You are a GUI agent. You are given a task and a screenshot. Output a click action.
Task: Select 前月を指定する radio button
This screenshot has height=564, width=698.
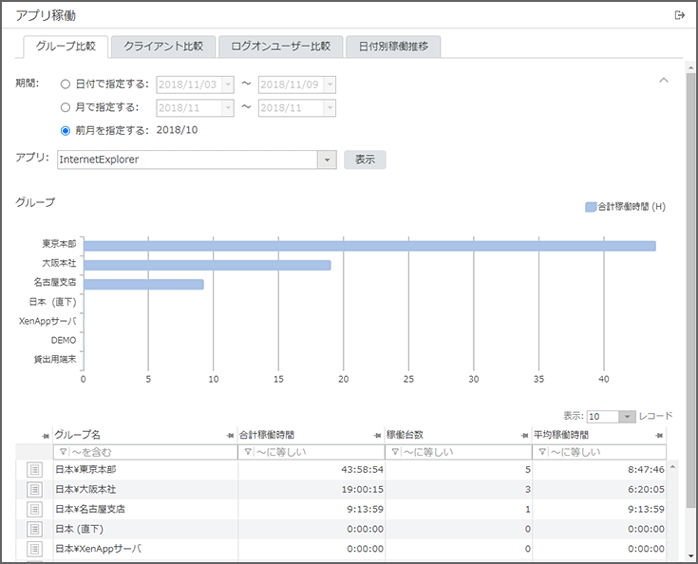[66, 130]
